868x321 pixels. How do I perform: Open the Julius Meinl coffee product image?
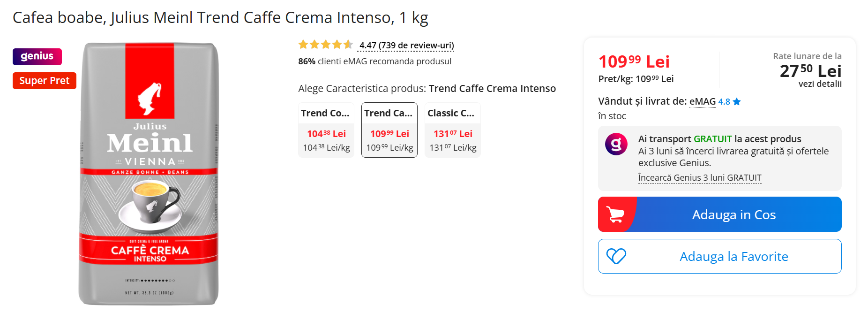[x=149, y=174]
